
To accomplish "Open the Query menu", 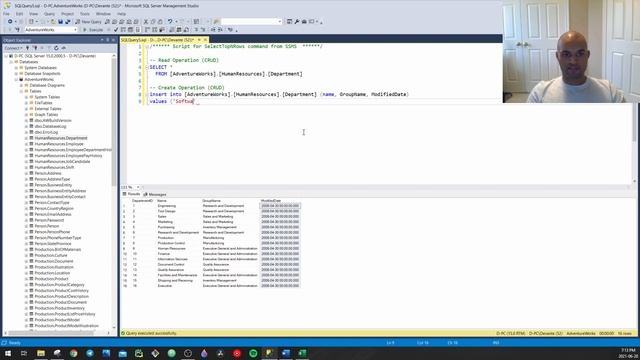I will click(x=49, y=14).
